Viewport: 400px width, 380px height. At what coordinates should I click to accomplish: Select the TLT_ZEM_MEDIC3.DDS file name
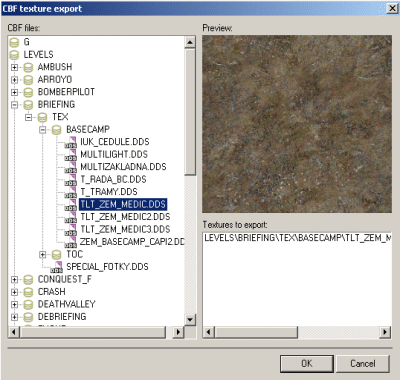point(125,230)
